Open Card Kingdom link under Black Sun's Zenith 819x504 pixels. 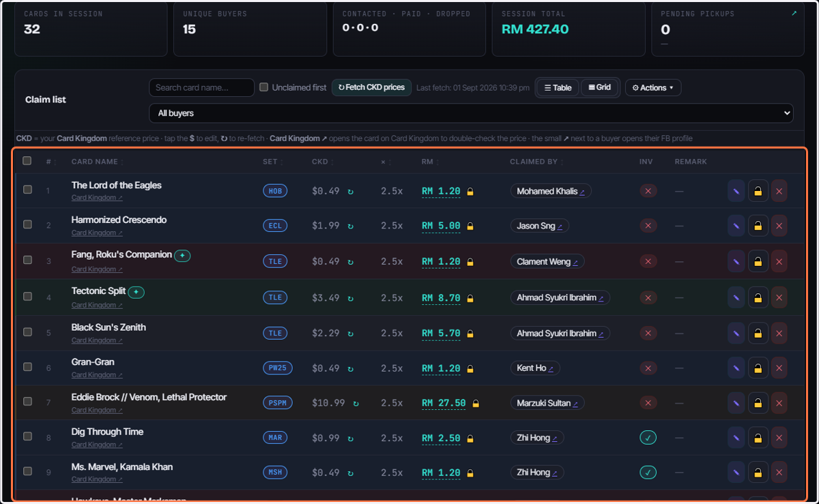(97, 340)
